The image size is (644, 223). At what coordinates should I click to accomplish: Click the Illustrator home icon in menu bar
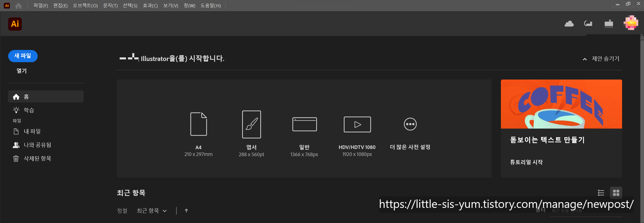click(18, 6)
